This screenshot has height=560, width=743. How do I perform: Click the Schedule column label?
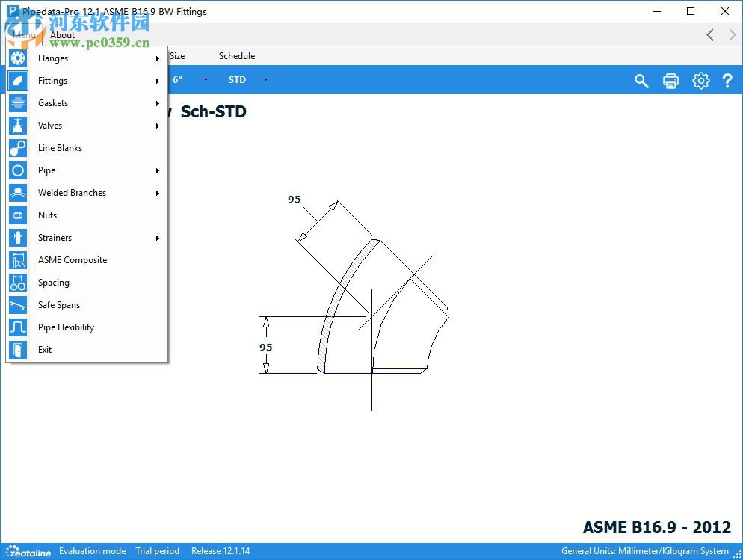click(237, 56)
